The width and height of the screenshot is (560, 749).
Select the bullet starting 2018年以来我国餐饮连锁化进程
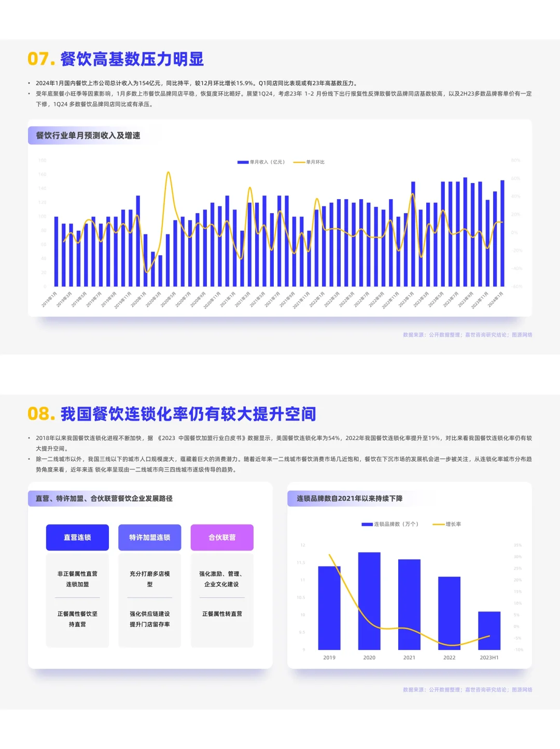(x=284, y=443)
